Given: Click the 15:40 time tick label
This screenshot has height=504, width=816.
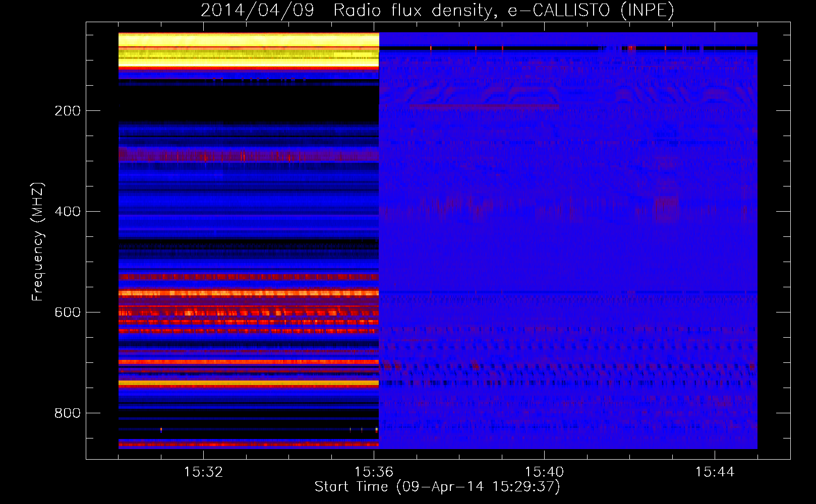Looking at the screenshot, I should [544, 472].
